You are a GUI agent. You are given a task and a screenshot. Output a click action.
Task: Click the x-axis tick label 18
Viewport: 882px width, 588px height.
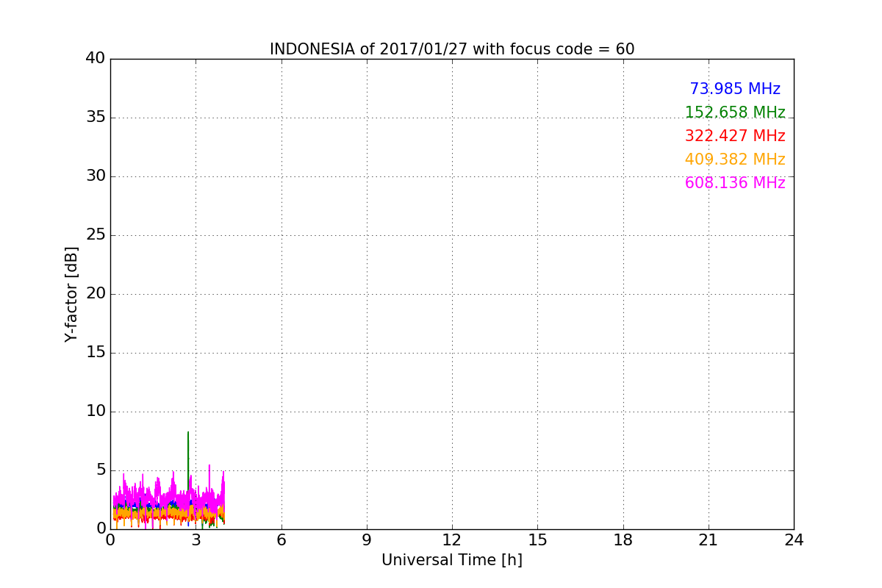pos(623,540)
